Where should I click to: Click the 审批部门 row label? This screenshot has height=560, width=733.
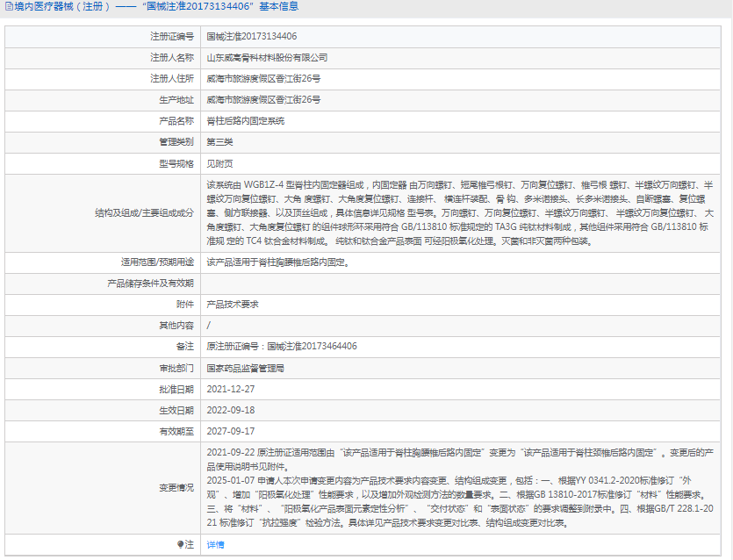176,369
